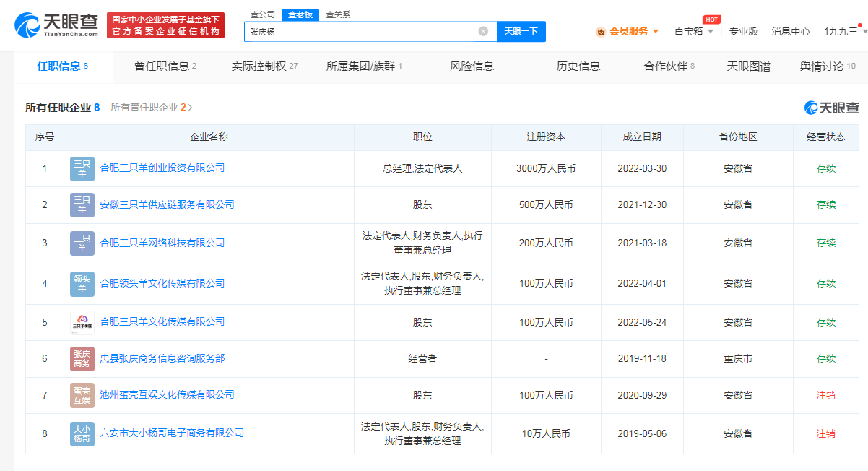Click the official credit agency red banner
The width and height of the screenshot is (868, 471).
[165, 25]
